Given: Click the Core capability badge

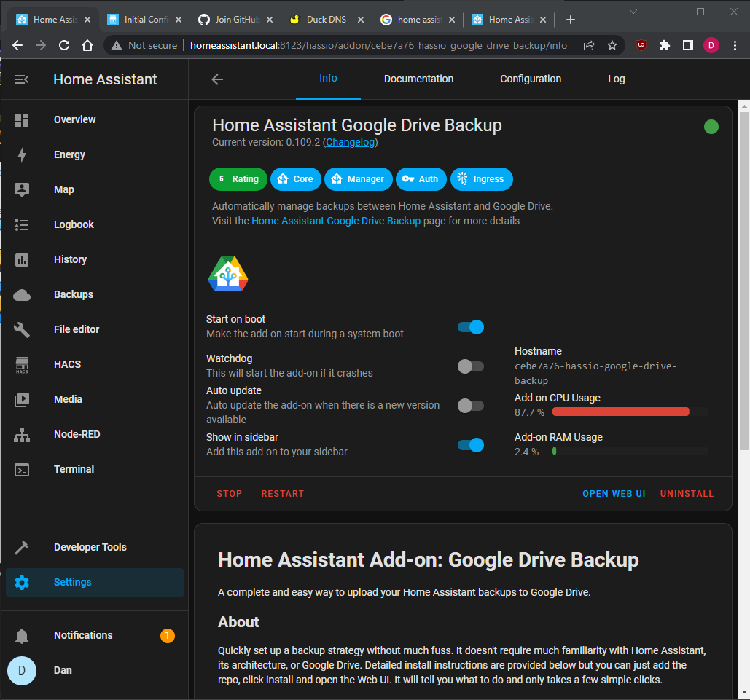Looking at the screenshot, I should pyautogui.click(x=296, y=179).
